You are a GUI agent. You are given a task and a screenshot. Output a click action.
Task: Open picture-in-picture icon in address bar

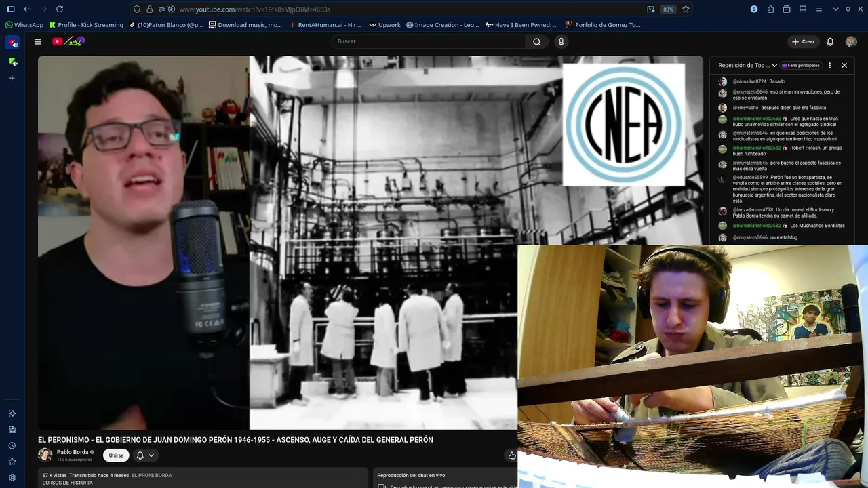click(651, 9)
